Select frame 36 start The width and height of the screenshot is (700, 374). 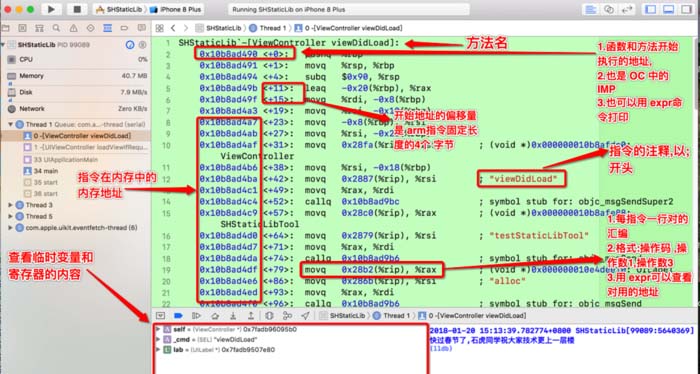point(75,194)
